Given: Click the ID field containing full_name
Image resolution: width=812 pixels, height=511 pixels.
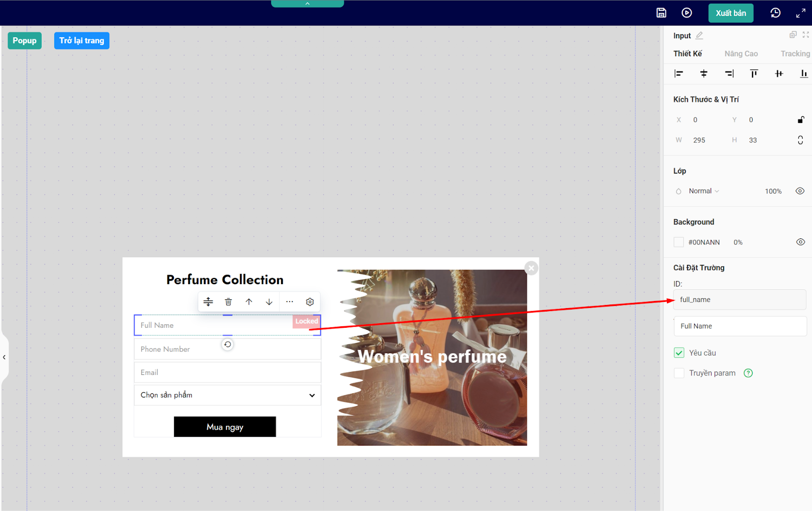Looking at the screenshot, I should point(740,299).
